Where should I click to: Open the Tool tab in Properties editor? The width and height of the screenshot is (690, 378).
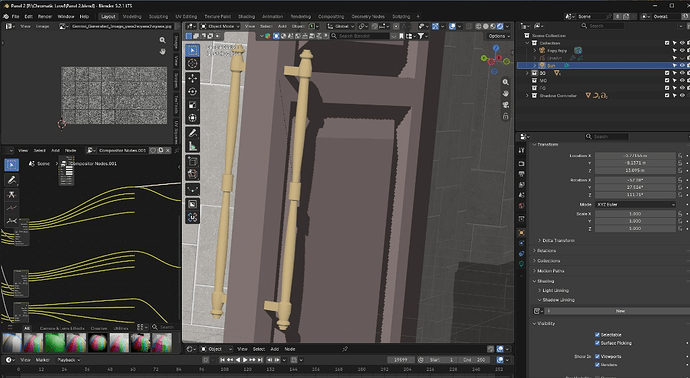click(521, 150)
